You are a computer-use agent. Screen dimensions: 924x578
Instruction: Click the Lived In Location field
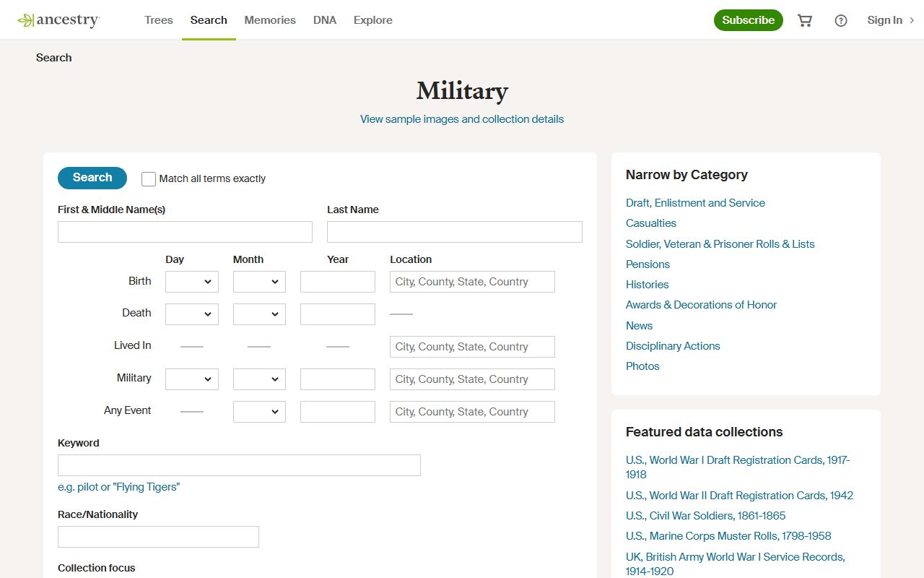pos(472,347)
